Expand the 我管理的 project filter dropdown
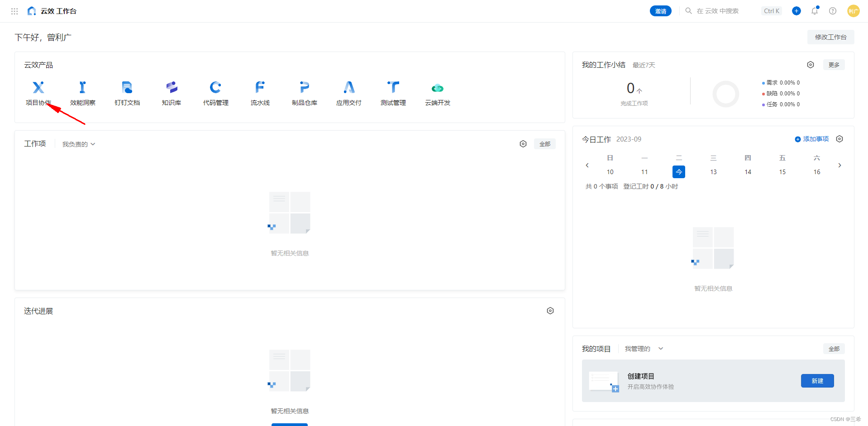Image resolution: width=868 pixels, height=426 pixels. click(x=644, y=349)
